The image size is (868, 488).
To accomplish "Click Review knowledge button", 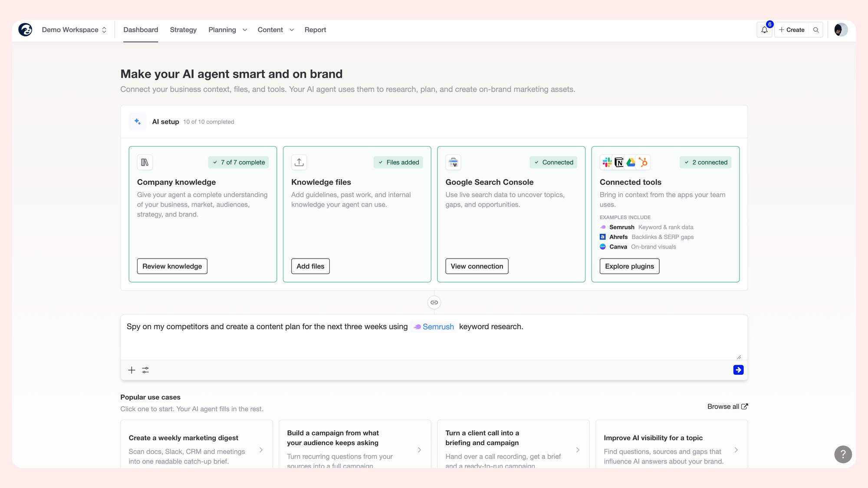I will [172, 266].
